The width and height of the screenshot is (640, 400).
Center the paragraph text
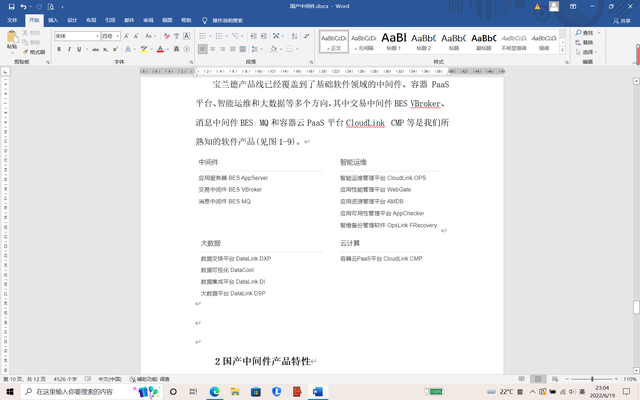coord(213,49)
